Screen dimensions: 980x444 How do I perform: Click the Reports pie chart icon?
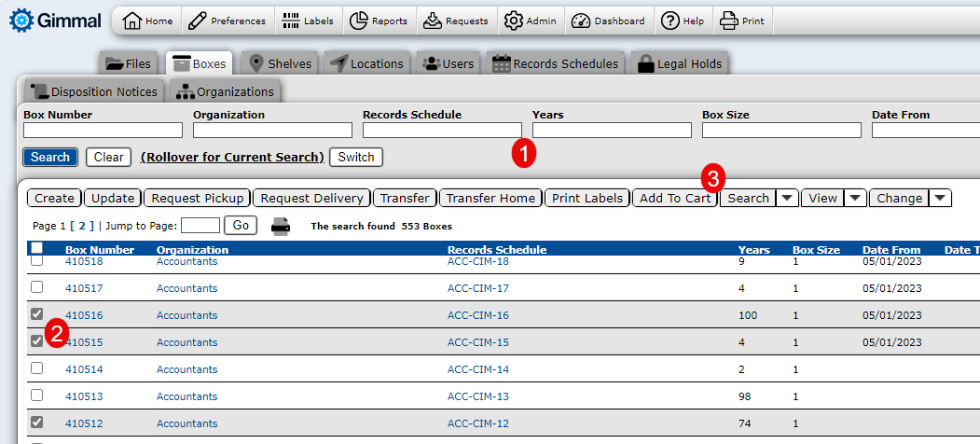tap(358, 21)
